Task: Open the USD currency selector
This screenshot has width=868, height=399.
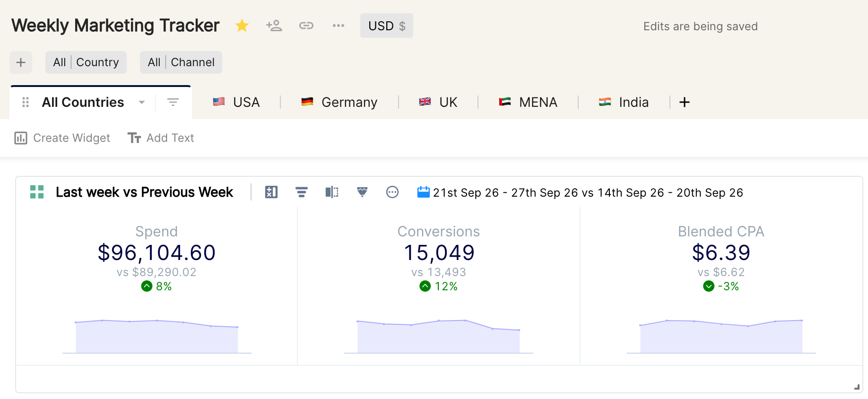Action: click(387, 26)
